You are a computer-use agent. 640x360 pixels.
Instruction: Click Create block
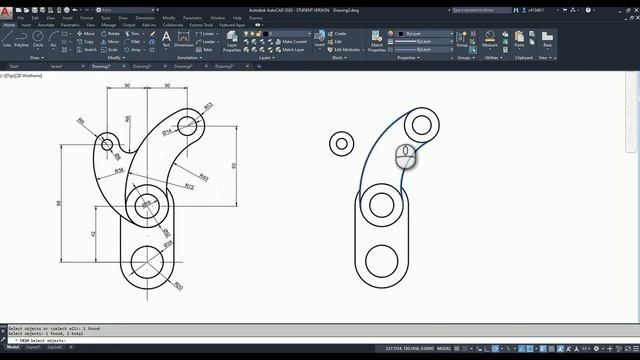(337, 33)
